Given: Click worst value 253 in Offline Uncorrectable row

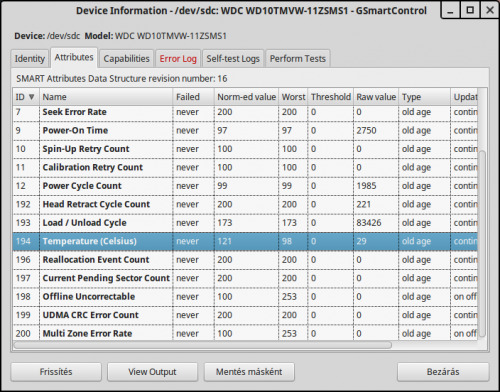Looking at the screenshot, I should [289, 297].
